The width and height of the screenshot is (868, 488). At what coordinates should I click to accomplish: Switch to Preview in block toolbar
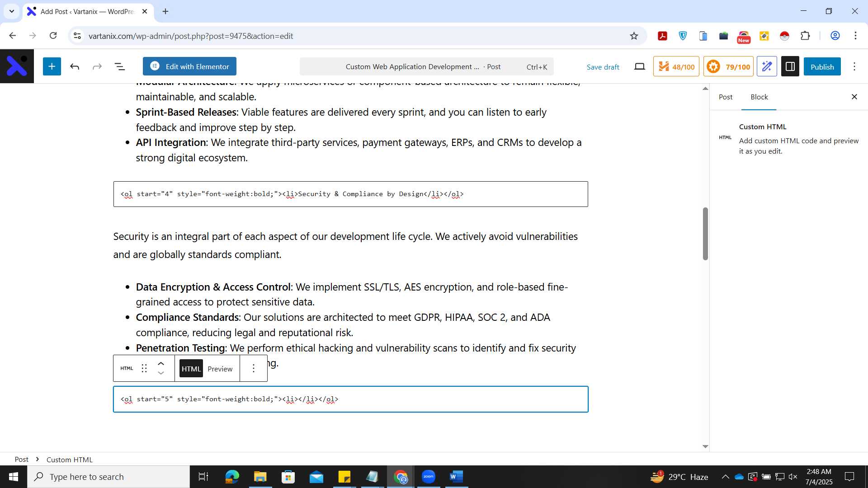pos(220,369)
